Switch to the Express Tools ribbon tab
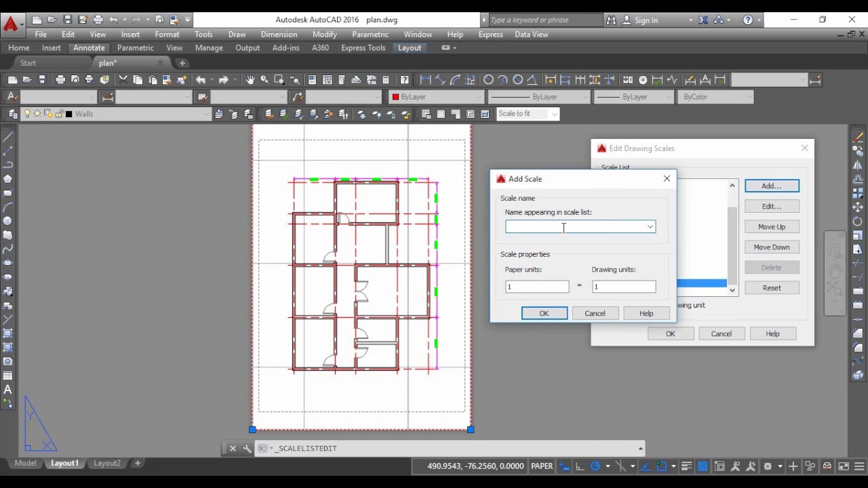Screen dimensions: 868x488 point(363,48)
